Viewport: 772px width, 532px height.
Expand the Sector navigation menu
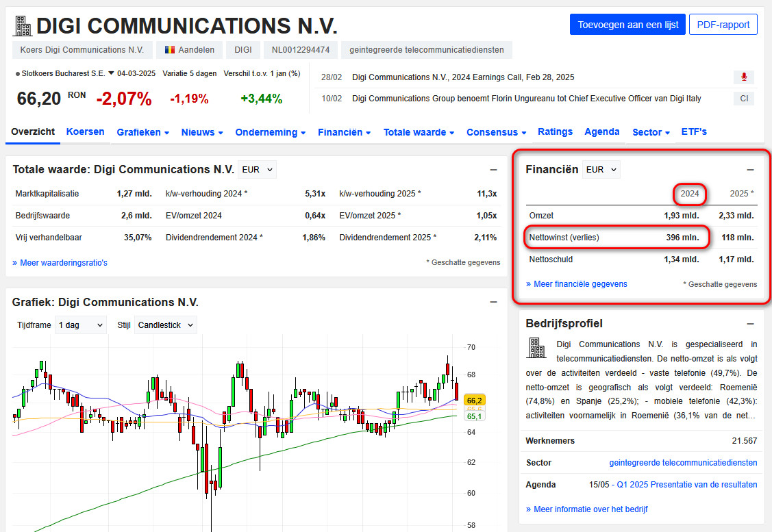point(651,132)
